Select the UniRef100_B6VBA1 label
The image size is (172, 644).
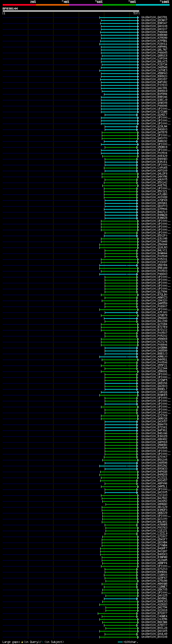pos(154,599)
